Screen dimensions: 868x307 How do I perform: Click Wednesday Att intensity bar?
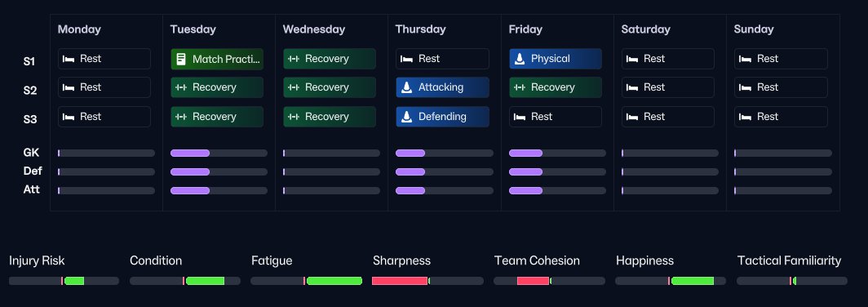coord(331,190)
